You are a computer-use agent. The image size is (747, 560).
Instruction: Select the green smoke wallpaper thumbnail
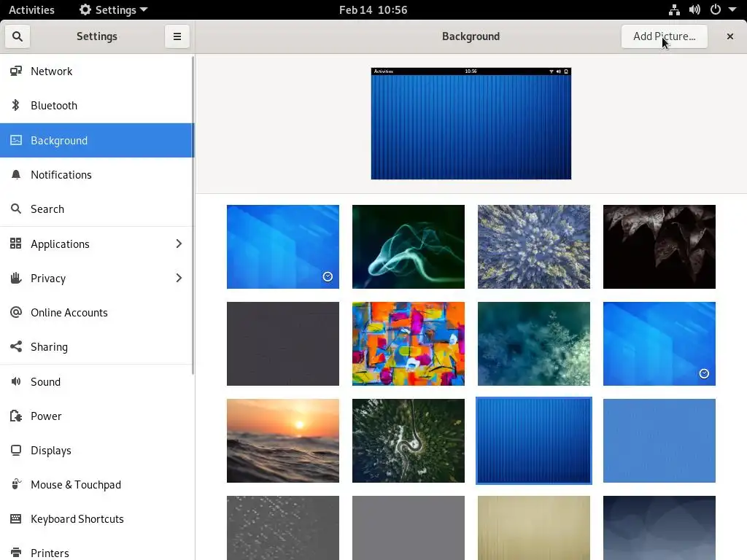(409, 246)
